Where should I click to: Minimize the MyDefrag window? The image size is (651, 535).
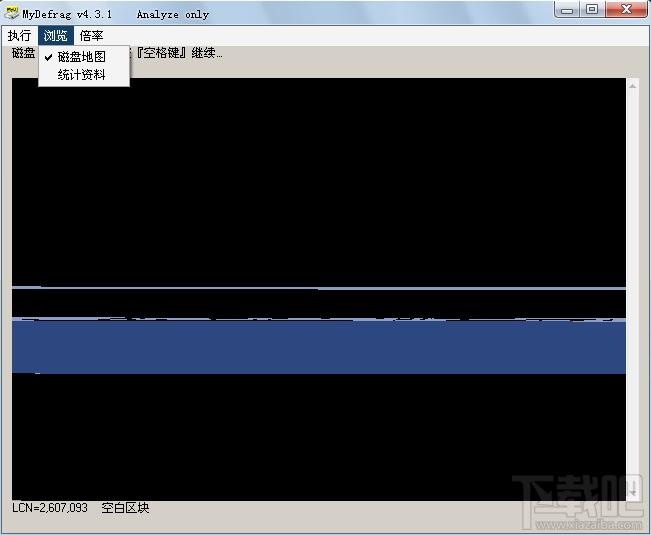pyautogui.click(x=567, y=9)
